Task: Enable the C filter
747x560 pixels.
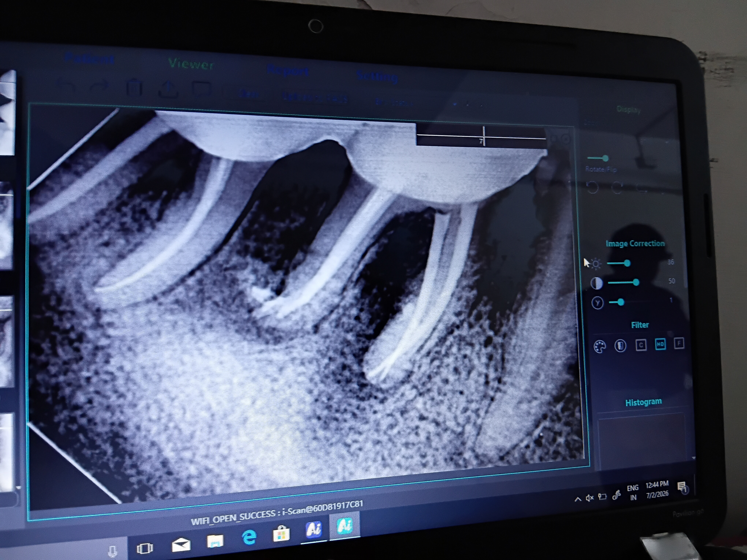Action: 641,345
